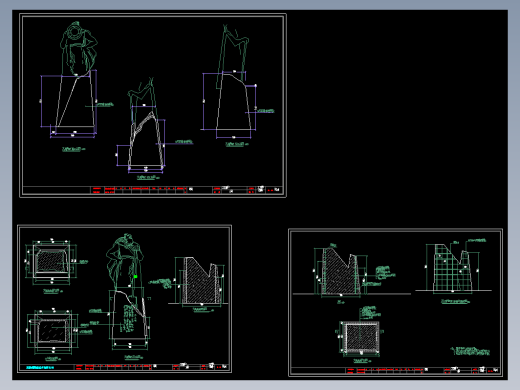Select the green grid elevation in the bottom-right sheet
This screenshot has height=390, width=520.
(453, 268)
